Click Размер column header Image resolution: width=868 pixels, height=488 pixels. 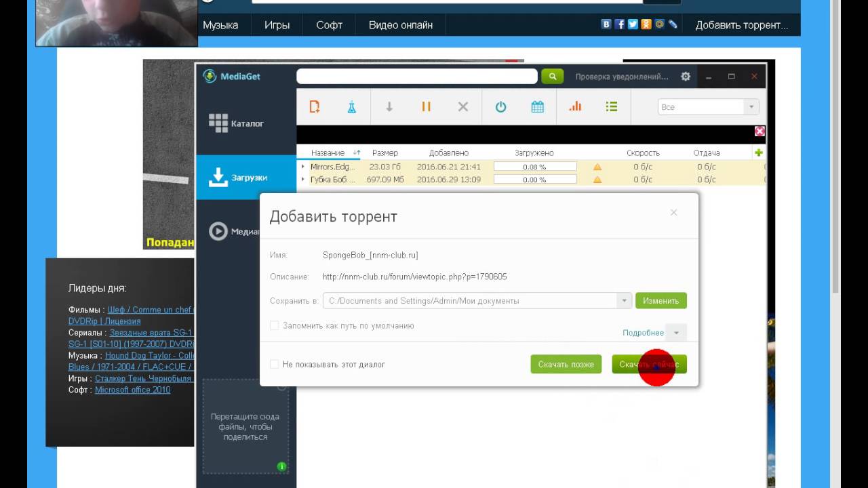[385, 153]
